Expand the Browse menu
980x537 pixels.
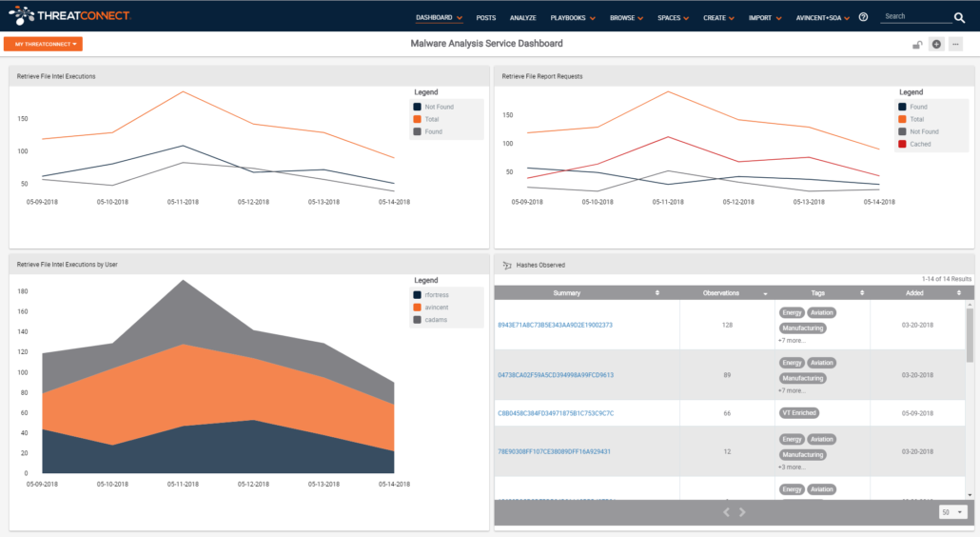(x=626, y=18)
